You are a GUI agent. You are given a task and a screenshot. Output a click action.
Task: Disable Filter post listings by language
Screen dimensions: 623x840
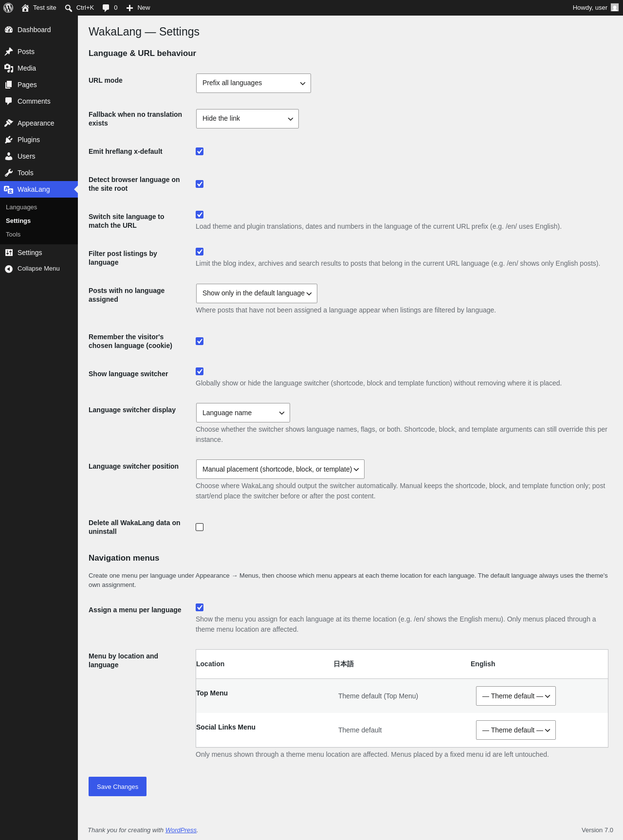click(200, 252)
